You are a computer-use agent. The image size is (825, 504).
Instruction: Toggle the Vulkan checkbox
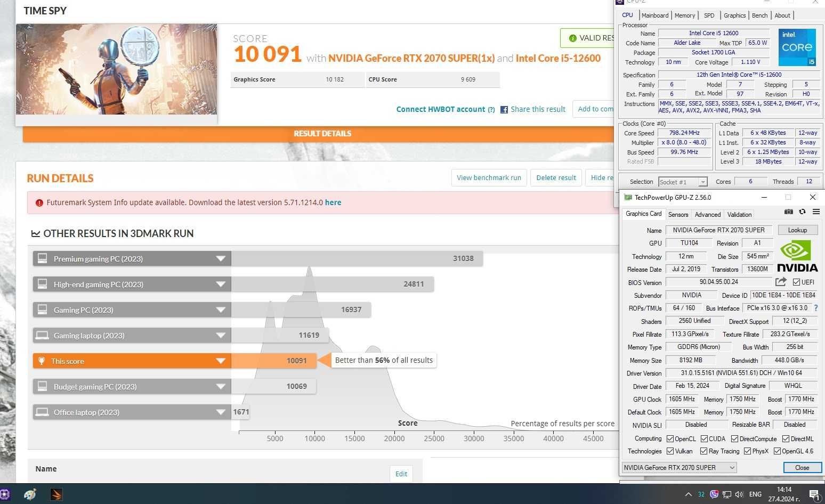tap(670, 451)
